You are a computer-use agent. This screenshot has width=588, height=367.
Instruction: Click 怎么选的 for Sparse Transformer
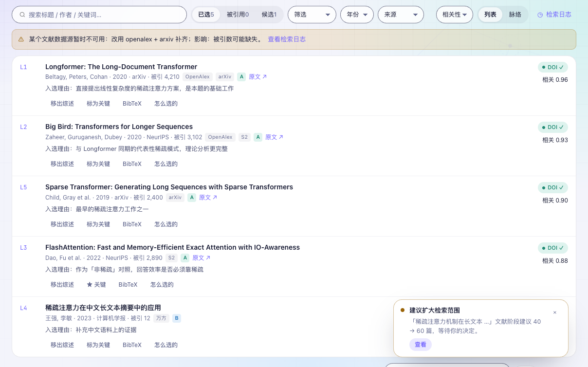click(x=166, y=224)
